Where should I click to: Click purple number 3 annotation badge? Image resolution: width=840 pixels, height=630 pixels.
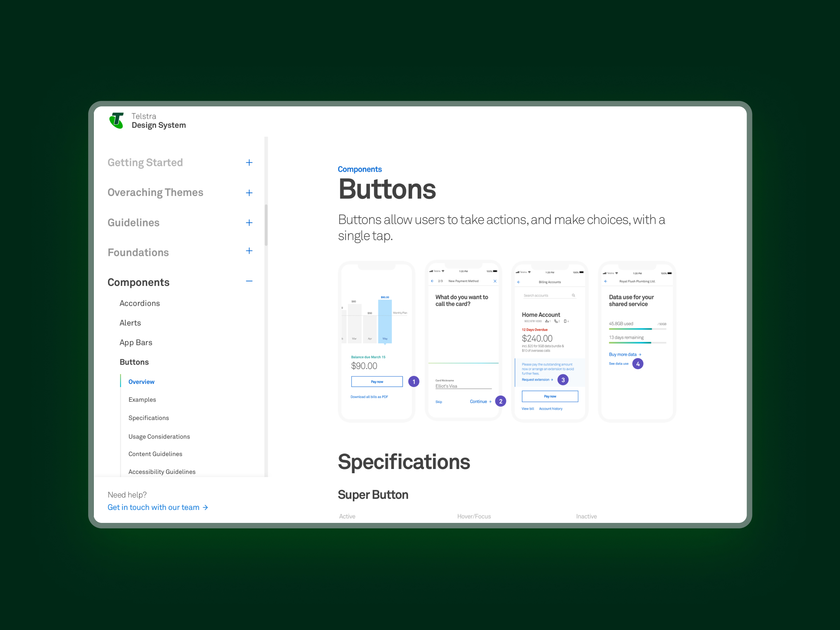click(x=563, y=380)
